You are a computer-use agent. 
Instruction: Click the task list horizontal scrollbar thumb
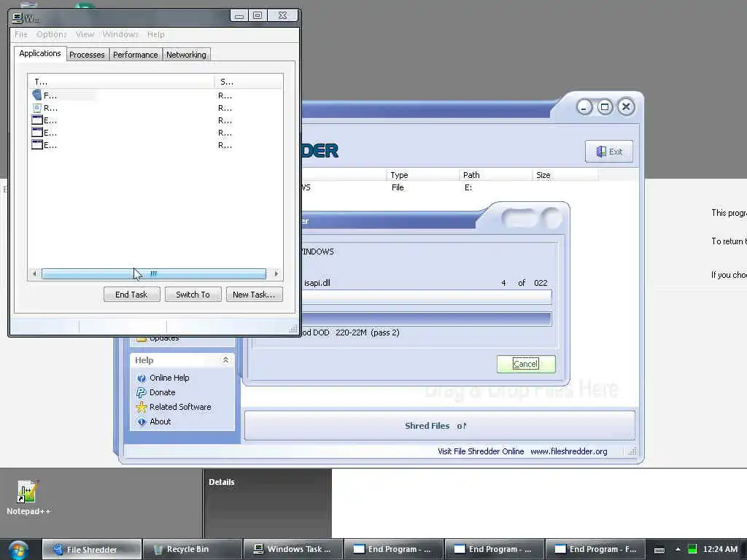click(153, 274)
